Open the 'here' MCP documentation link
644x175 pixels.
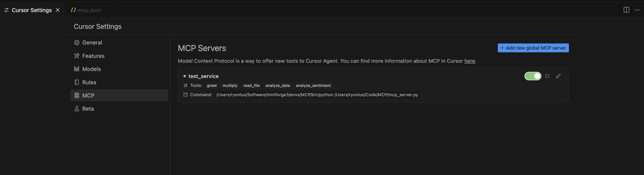click(469, 61)
